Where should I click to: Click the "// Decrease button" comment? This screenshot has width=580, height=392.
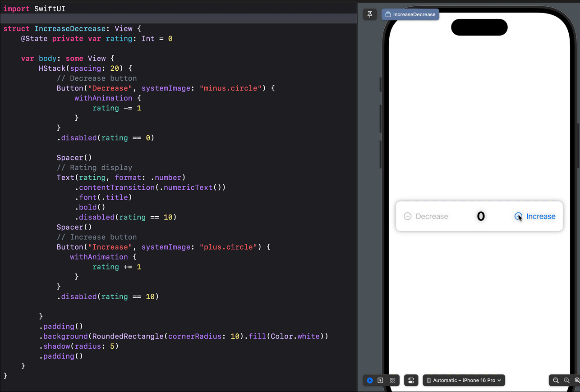97,78
